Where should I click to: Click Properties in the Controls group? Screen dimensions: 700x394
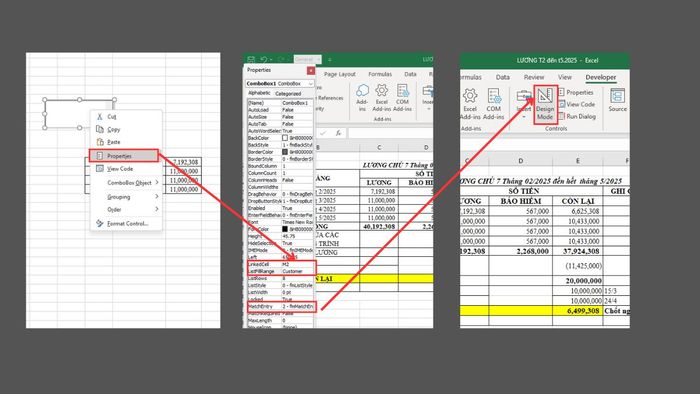576,92
